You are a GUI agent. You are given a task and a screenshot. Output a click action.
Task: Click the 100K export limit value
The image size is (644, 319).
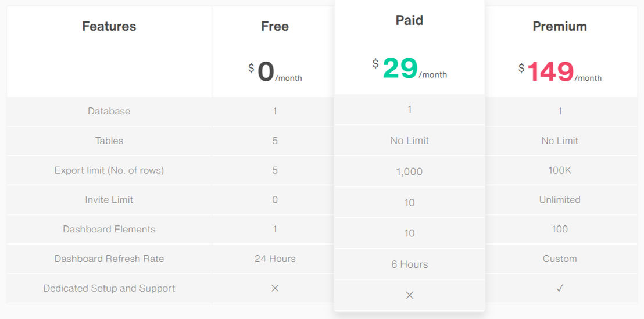(559, 170)
